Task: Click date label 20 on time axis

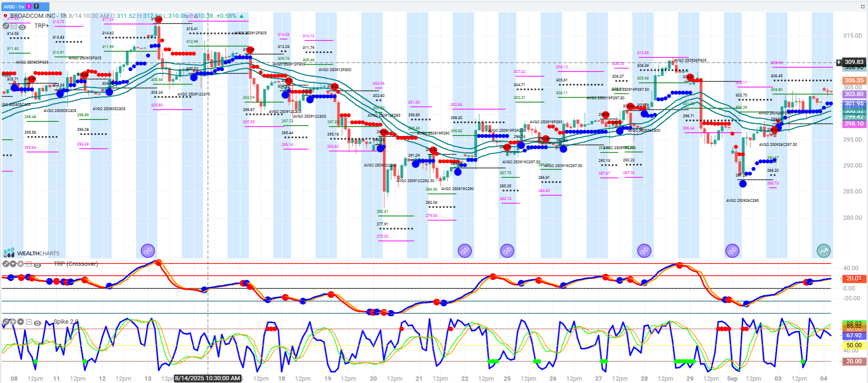Action: click(373, 379)
